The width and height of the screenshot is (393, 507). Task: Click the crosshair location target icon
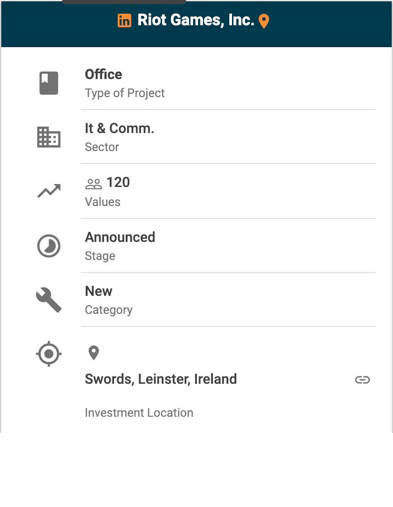tap(49, 354)
